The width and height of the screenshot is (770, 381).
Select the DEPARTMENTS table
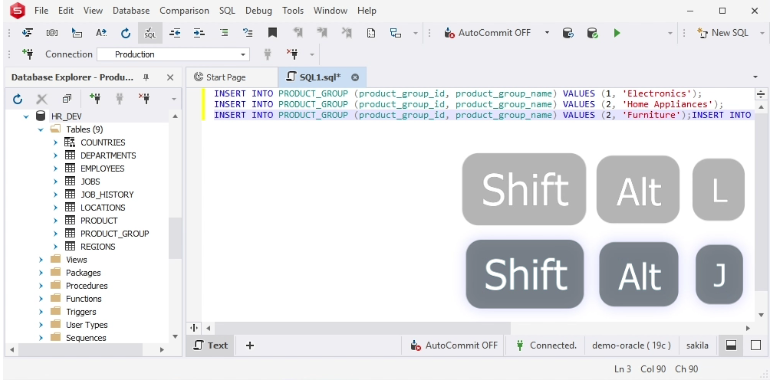tap(108, 156)
